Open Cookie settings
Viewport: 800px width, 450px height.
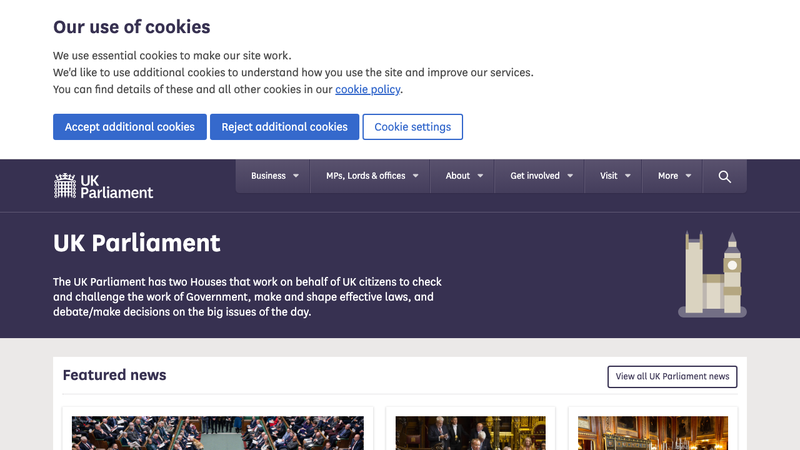pos(413,127)
